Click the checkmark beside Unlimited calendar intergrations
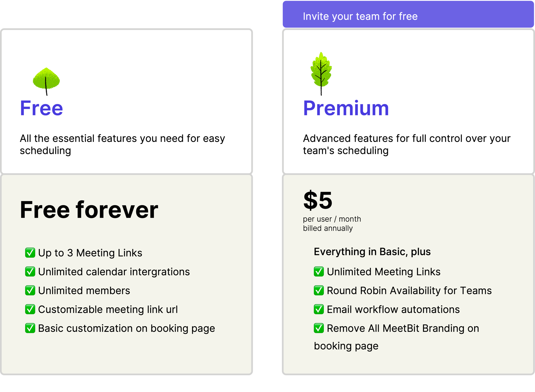 [x=30, y=272]
